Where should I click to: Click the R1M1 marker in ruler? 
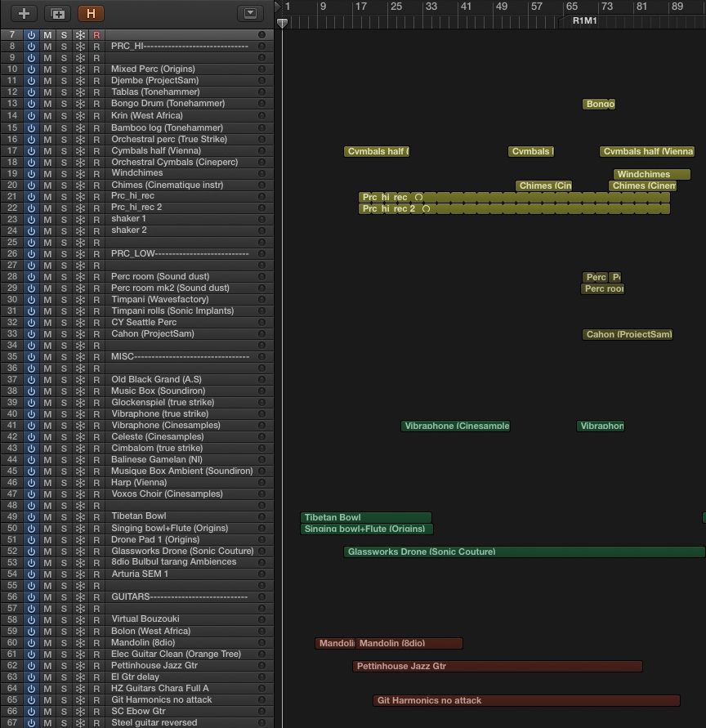584,20
